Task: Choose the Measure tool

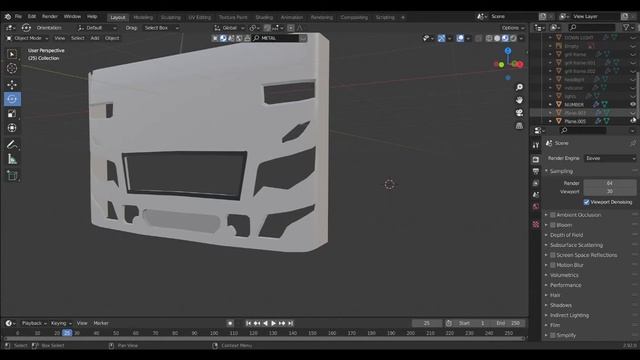Action: (x=12, y=159)
